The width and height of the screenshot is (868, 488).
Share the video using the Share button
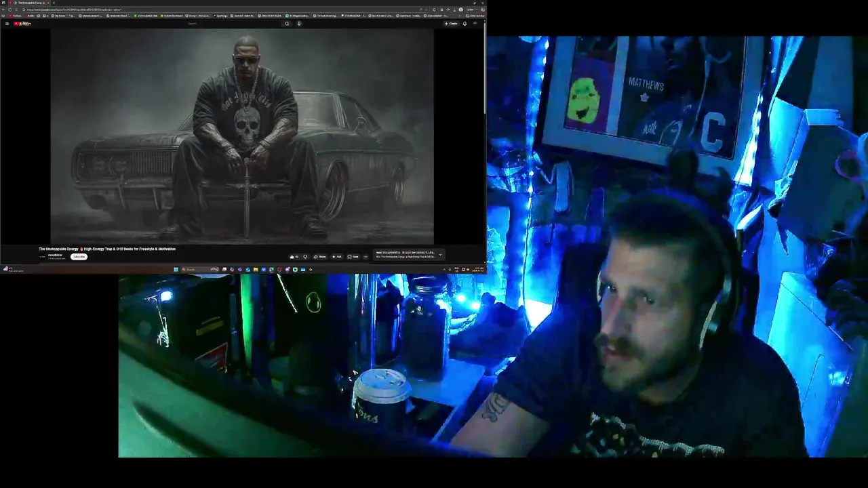tap(319, 257)
